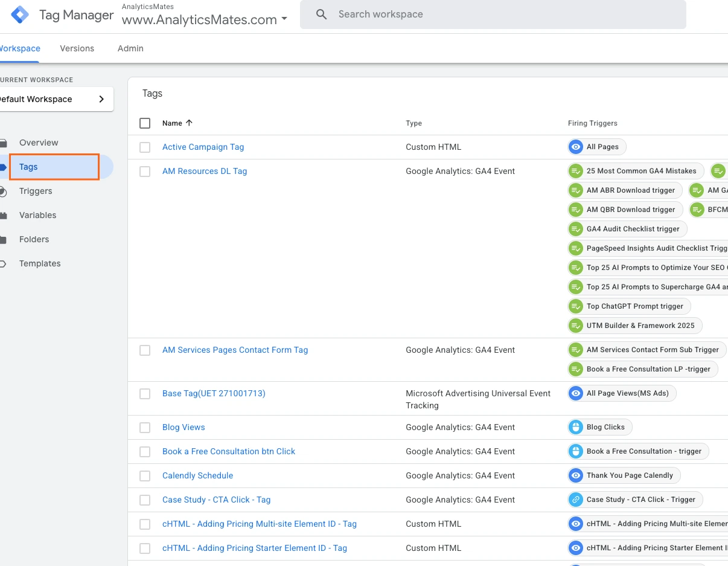This screenshot has height=566, width=728.
Task: Sort tags by the Name column arrow
Action: [189, 123]
